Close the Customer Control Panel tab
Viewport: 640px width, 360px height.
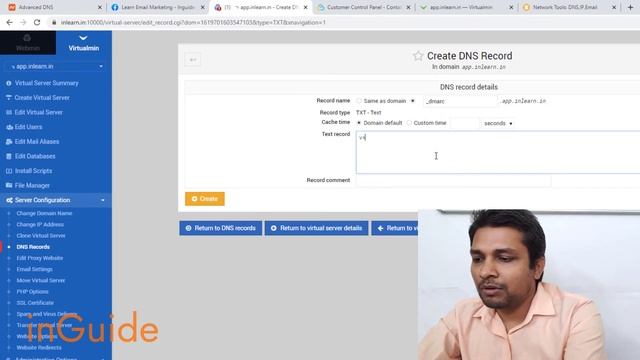[408, 7]
